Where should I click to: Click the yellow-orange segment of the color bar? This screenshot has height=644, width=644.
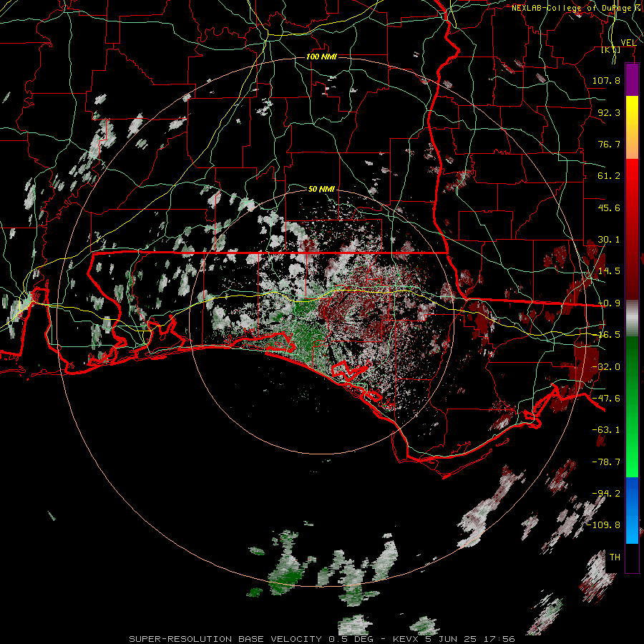(x=632, y=127)
